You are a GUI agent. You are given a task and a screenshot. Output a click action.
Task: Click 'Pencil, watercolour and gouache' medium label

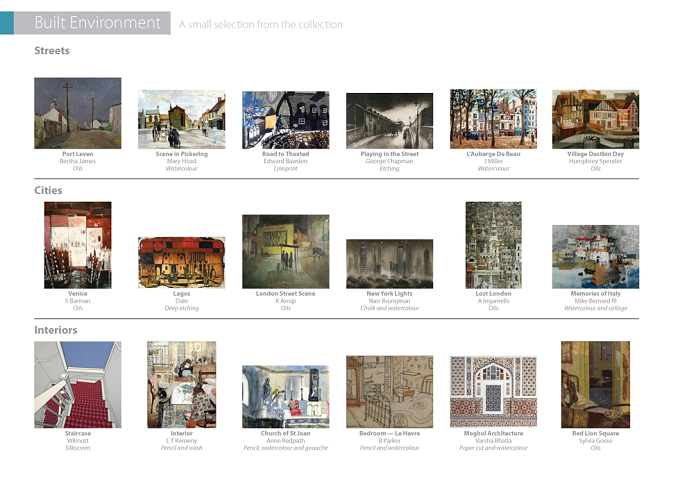click(x=285, y=448)
